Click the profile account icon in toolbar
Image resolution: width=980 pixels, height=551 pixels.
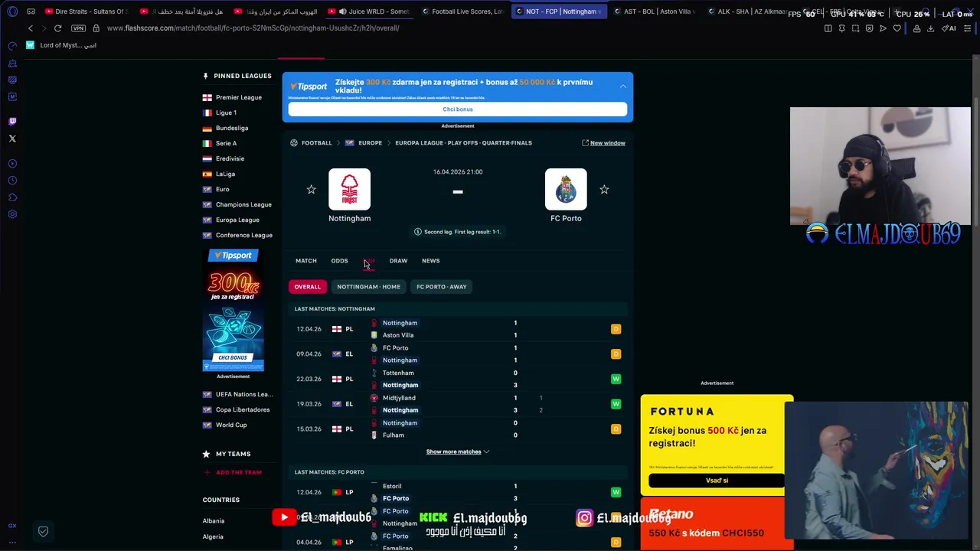pyautogui.click(x=916, y=28)
